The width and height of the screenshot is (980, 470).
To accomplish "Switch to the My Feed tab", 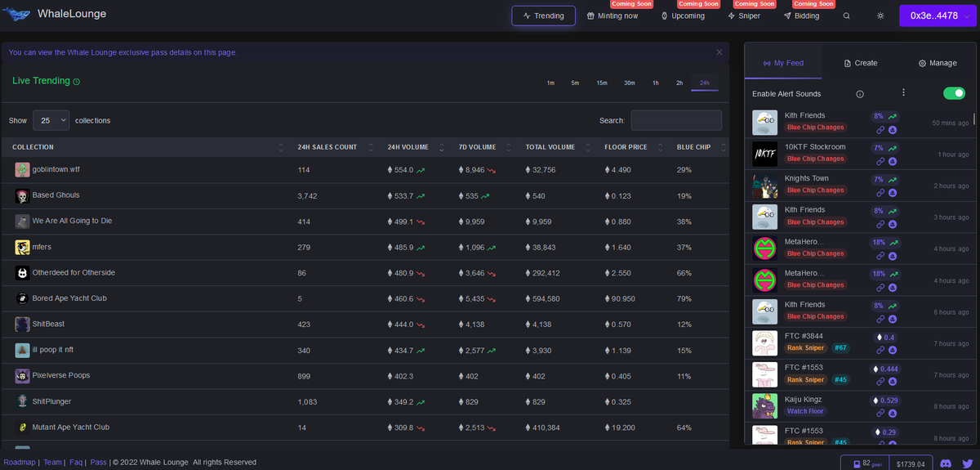I will 783,63.
